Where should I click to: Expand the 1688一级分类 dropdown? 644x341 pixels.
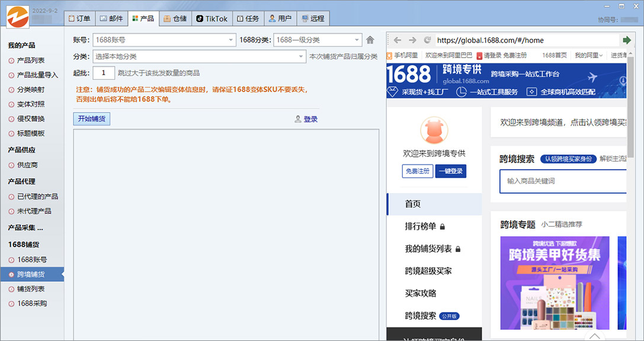[x=318, y=40]
